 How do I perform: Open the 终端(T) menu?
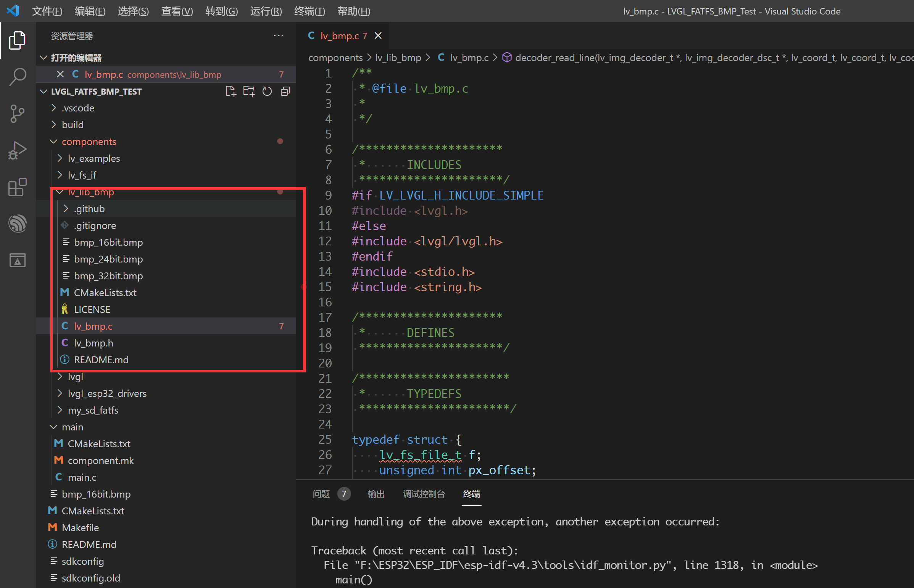point(309,11)
